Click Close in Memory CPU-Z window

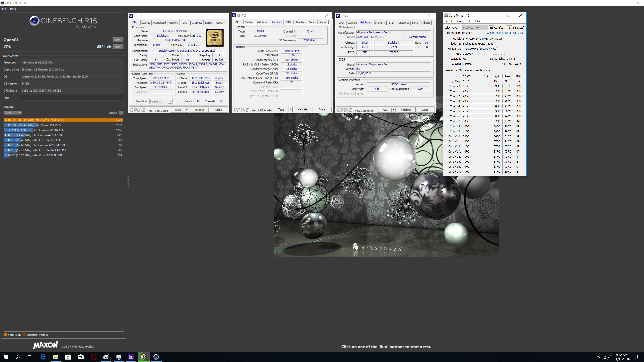pyautogui.click(x=322, y=109)
